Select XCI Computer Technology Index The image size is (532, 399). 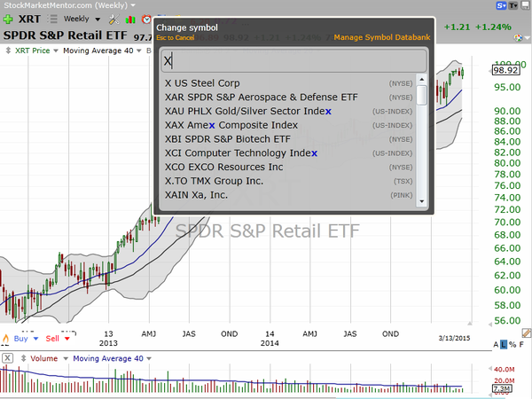[289, 153]
